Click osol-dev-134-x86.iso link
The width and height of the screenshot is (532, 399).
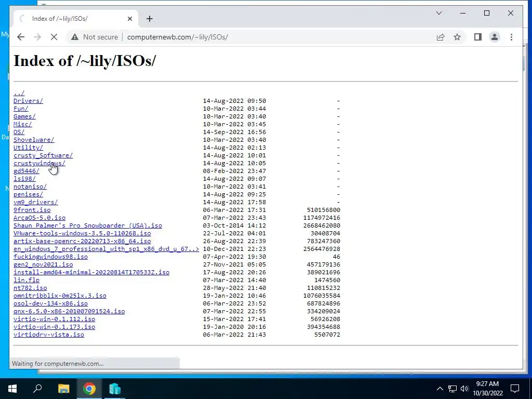[50, 303]
